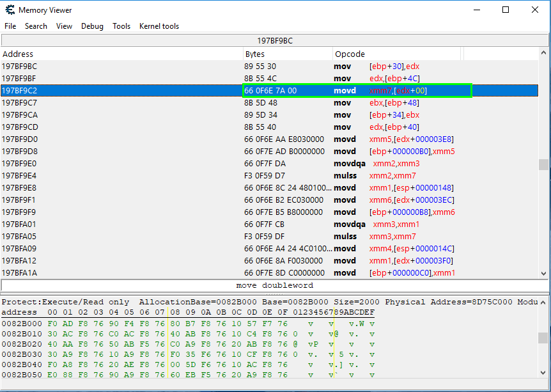Select disassembly row 197BF9F9
The width and height of the screenshot is (551, 392).
tap(269, 212)
